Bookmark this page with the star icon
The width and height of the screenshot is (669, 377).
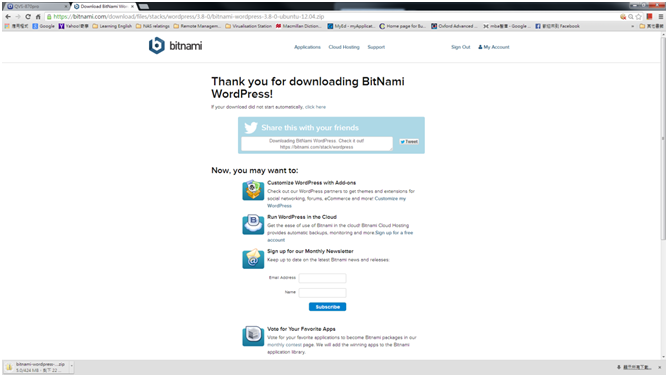point(638,17)
